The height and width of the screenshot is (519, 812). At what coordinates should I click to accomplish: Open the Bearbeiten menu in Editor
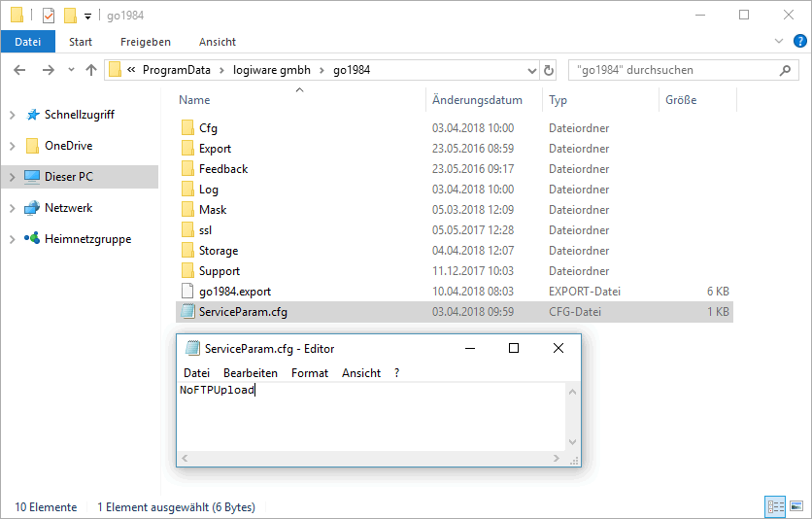pyautogui.click(x=251, y=373)
